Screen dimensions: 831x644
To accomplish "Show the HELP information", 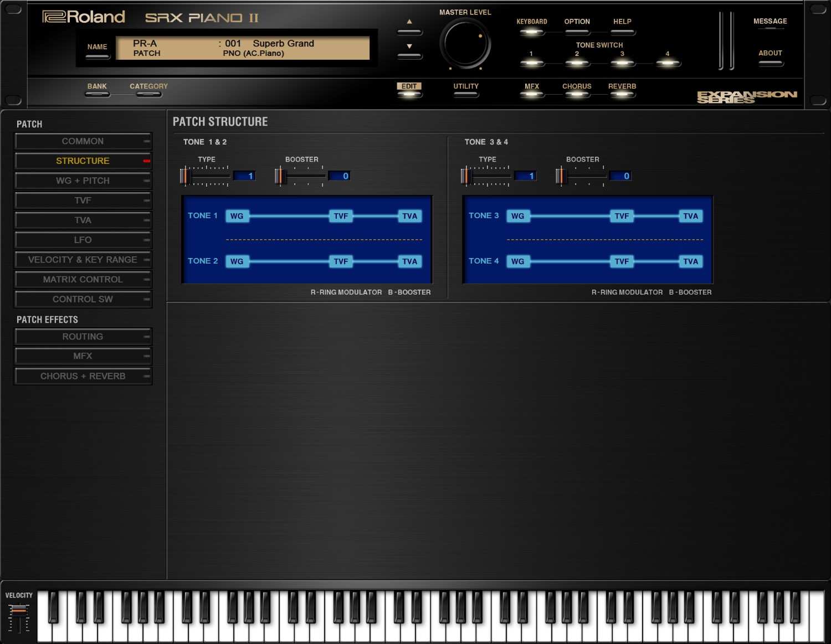I will [622, 30].
